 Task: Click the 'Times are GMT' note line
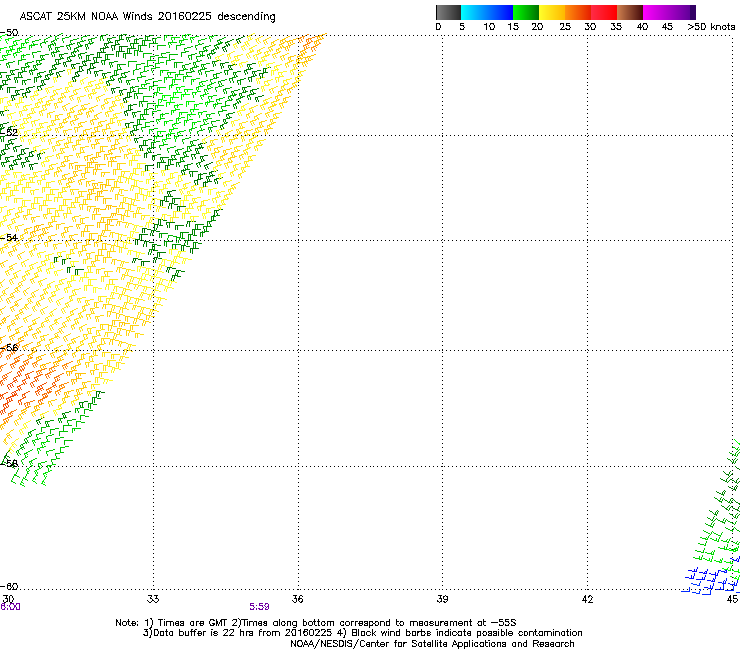(316, 623)
